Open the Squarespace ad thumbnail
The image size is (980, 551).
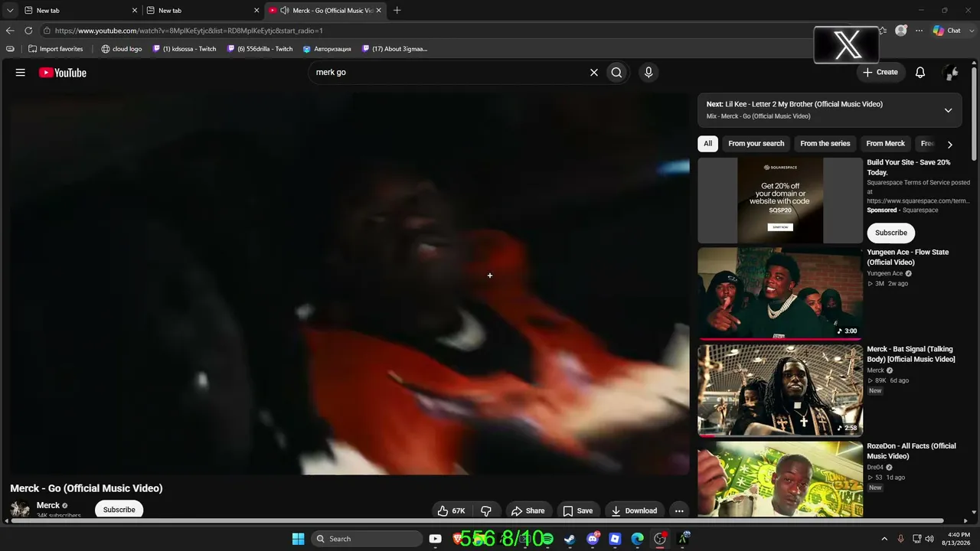pos(780,201)
